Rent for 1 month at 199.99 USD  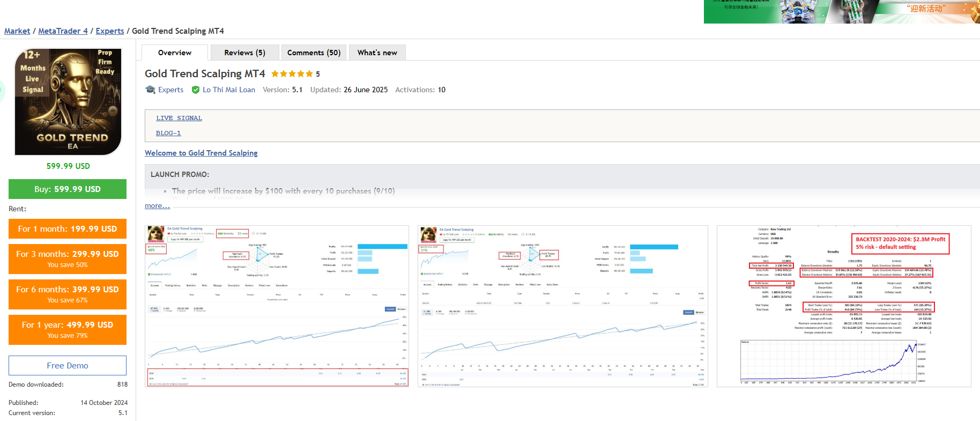[x=68, y=228]
